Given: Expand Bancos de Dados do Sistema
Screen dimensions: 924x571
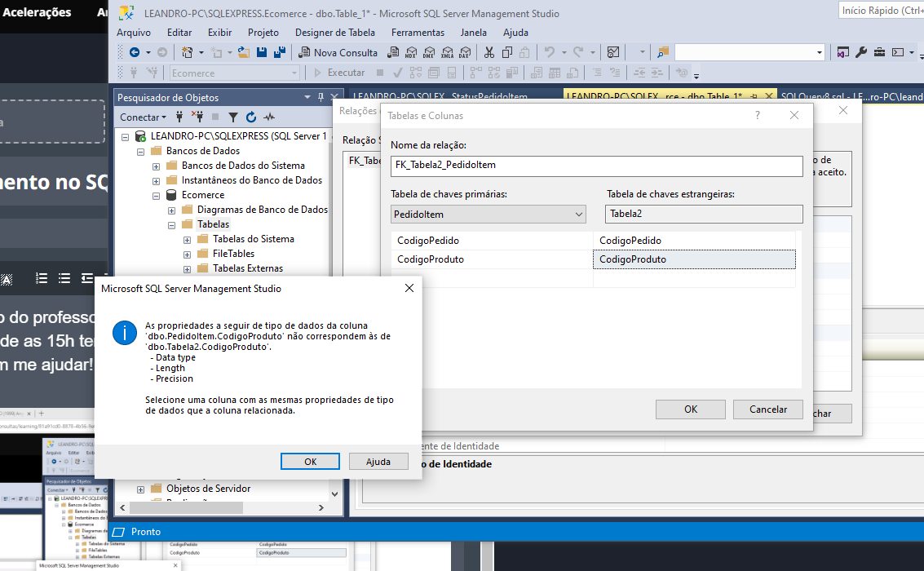Looking at the screenshot, I should pyautogui.click(x=156, y=166).
